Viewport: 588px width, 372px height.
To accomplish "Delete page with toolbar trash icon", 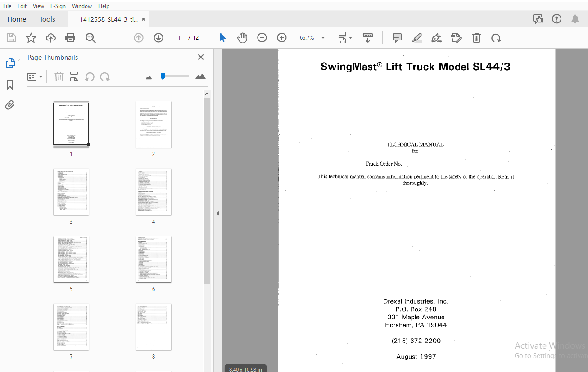I will tap(476, 38).
